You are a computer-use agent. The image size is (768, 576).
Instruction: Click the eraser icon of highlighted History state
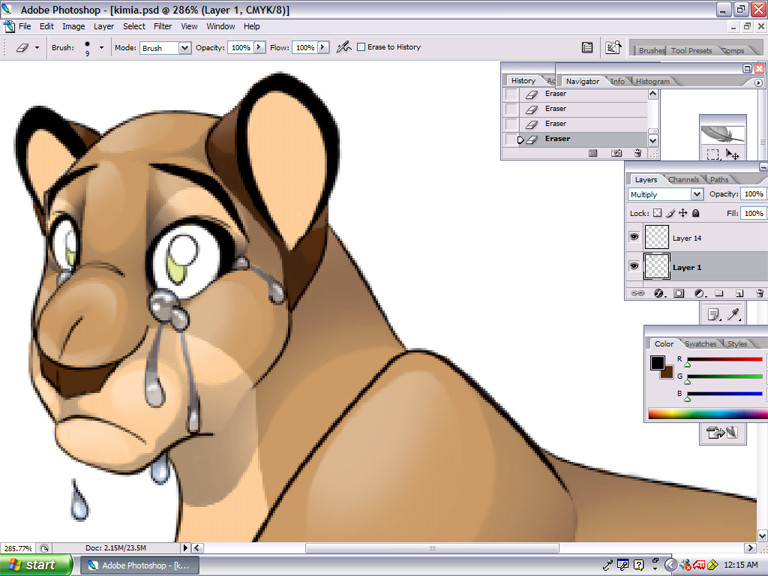click(x=532, y=140)
